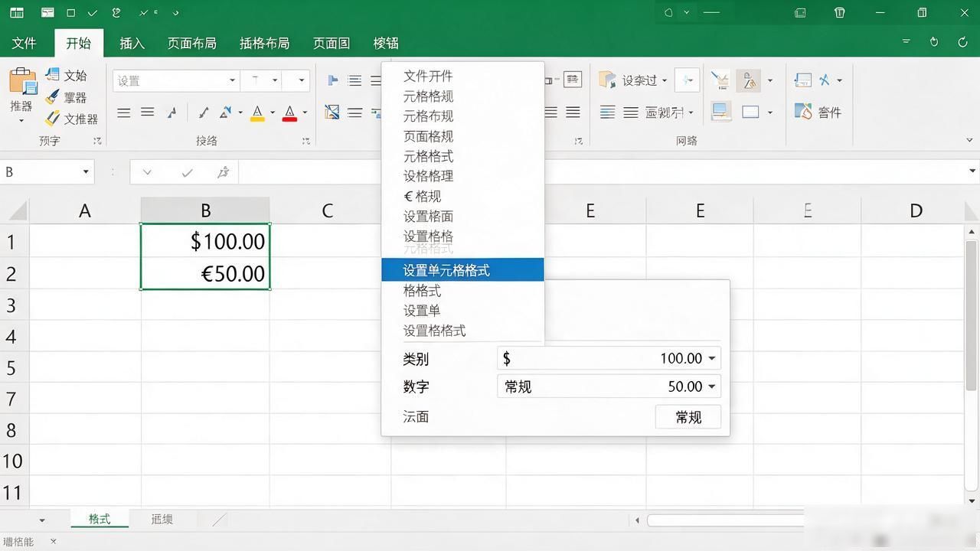The height and width of the screenshot is (551, 980).
Task: Select cell B1 containing $100.00
Action: pos(205,241)
